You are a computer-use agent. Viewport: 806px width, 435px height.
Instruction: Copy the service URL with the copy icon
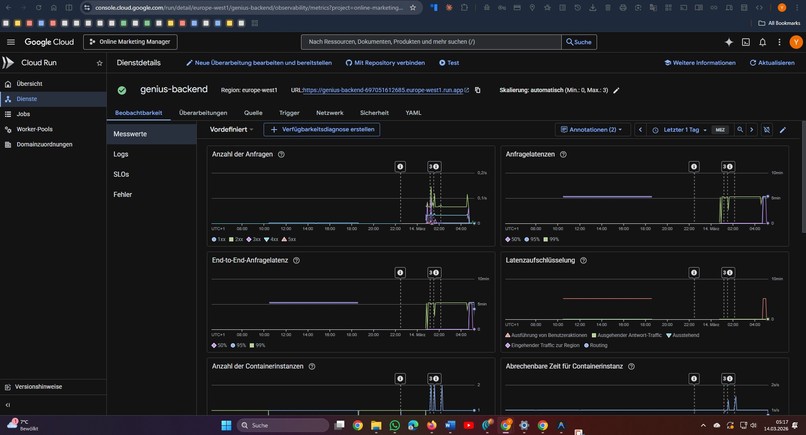478,90
